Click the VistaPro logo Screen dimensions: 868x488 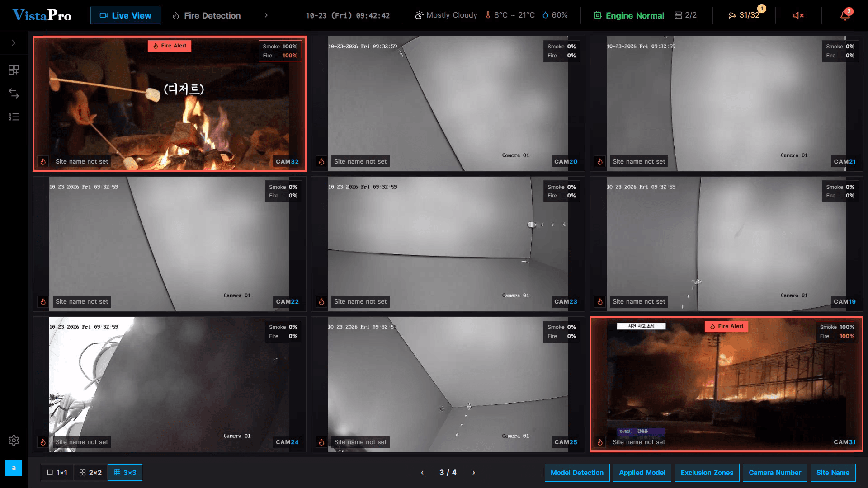[x=42, y=15]
